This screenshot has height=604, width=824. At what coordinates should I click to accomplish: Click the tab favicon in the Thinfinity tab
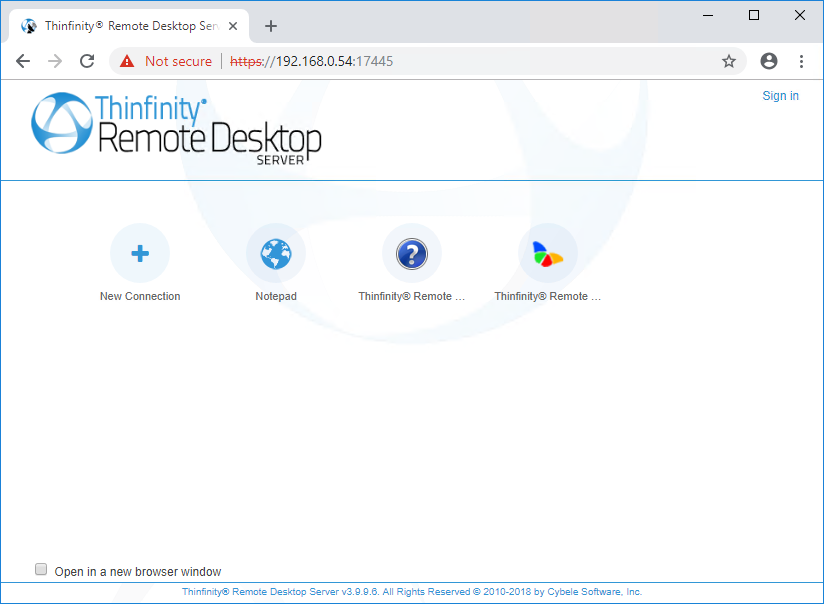pyautogui.click(x=29, y=26)
